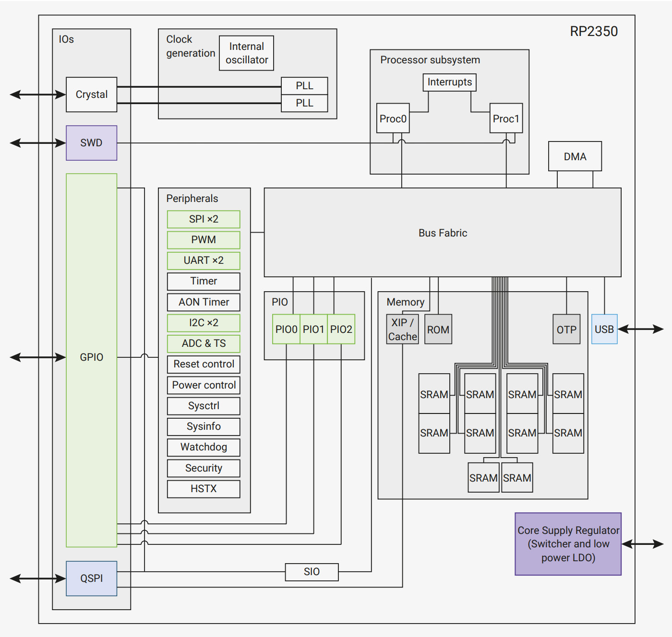672x637 pixels.
Task: Select the DMA block
Action: pyautogui.click(x=575, y=156)
